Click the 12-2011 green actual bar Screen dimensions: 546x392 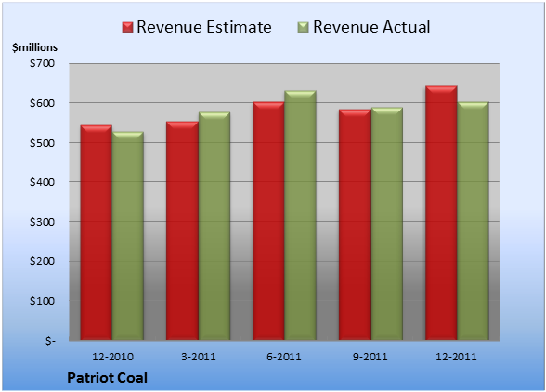click(x=473, y=221)
